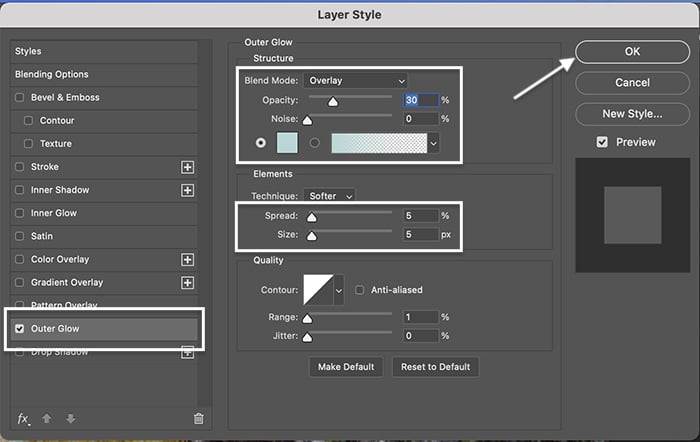Viewport: 700px width, 442px height.
Task: Open the fx effects menu icon
Action: [x=23, y=419]
